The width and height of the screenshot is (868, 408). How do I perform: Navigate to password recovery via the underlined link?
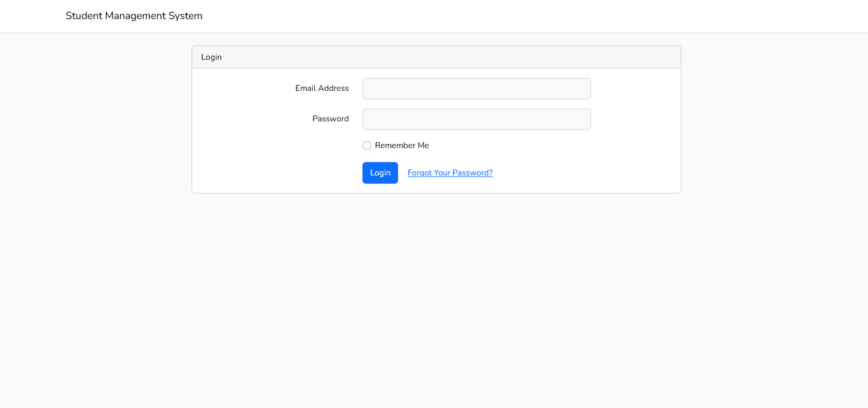click(450, 172)
